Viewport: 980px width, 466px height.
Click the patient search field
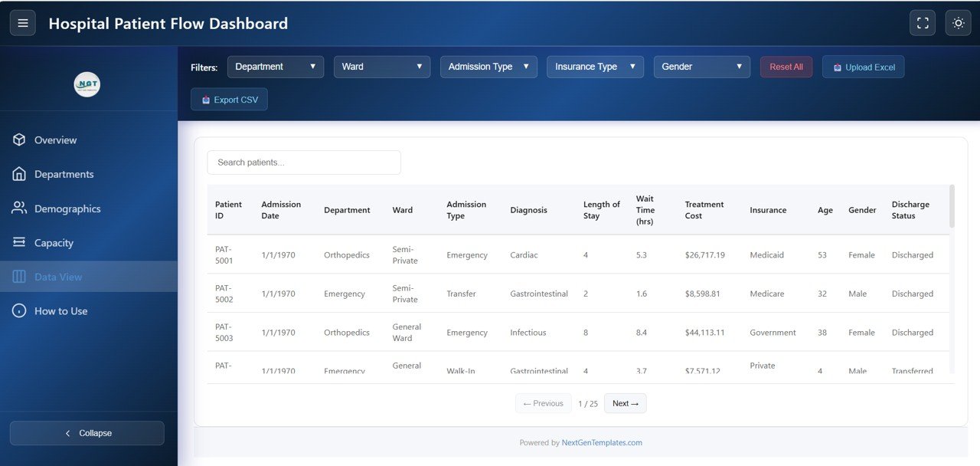303,162
